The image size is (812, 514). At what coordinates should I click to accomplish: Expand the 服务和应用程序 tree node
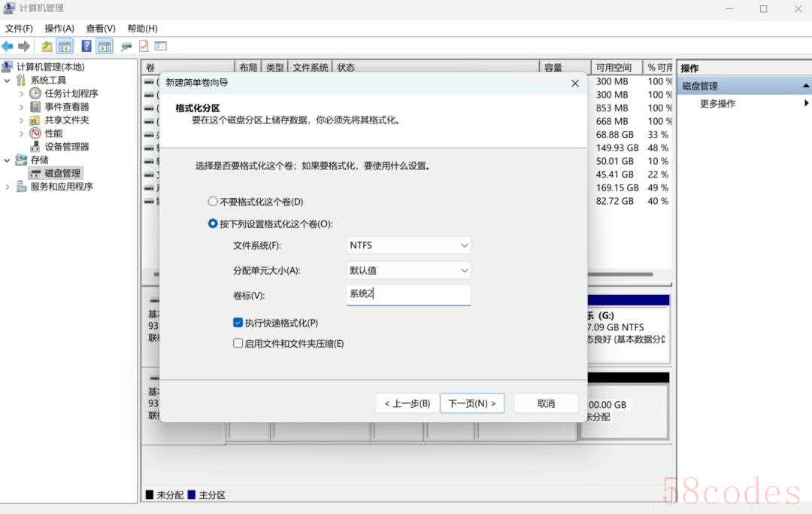tap(8, 187)
